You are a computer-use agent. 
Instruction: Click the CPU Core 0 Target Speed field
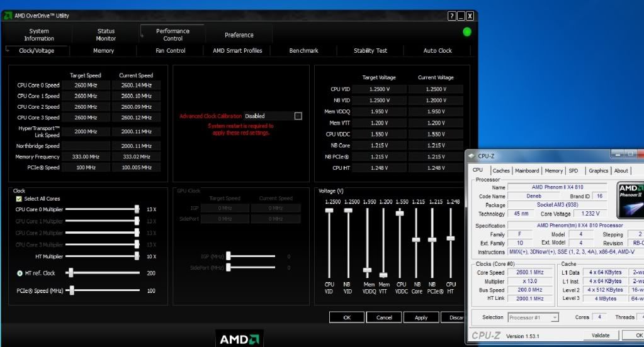point(86,85)
